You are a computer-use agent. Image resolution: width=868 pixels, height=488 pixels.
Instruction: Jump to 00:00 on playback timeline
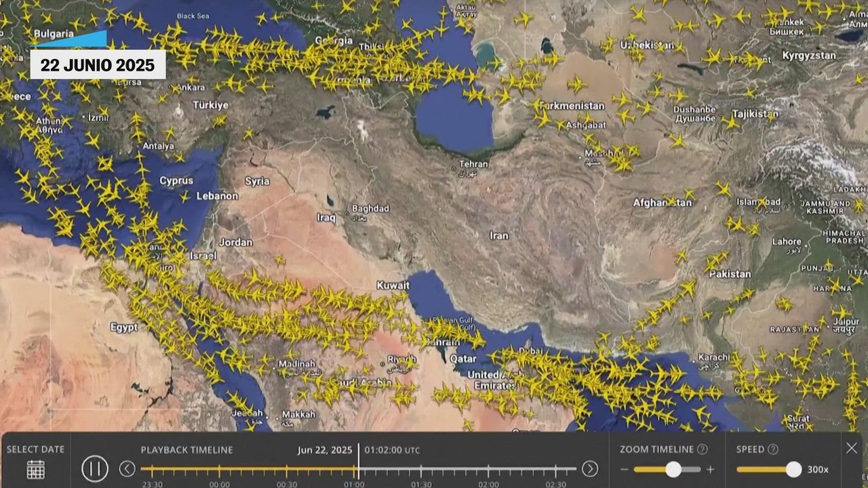click(x=219, y=485)
